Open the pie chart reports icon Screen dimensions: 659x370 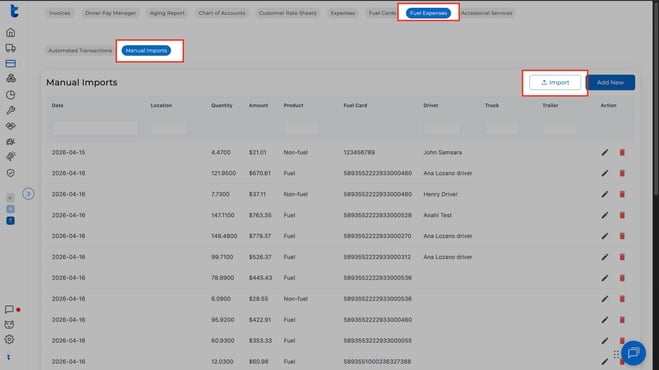click(x=11, y=95)
